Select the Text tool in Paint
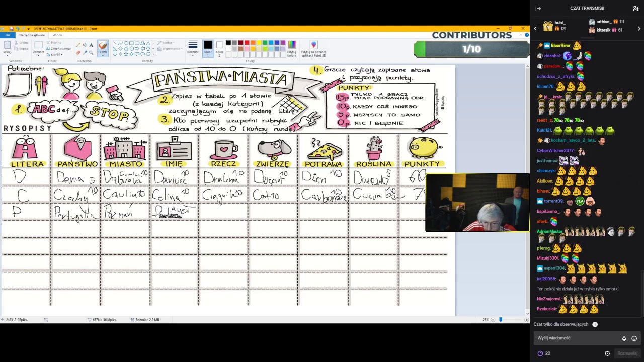644x362 pixels. click(91, 45)
